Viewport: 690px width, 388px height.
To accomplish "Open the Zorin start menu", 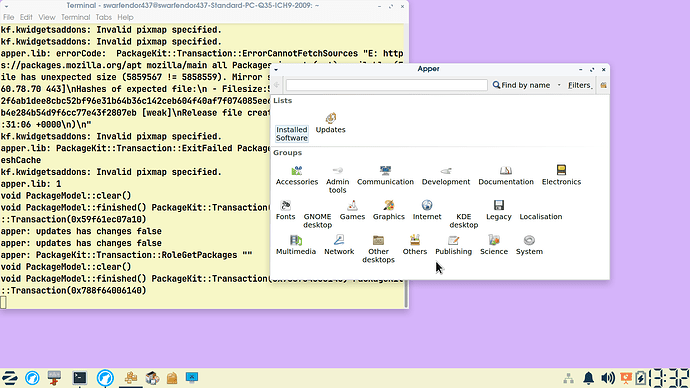I will [10, 378].
